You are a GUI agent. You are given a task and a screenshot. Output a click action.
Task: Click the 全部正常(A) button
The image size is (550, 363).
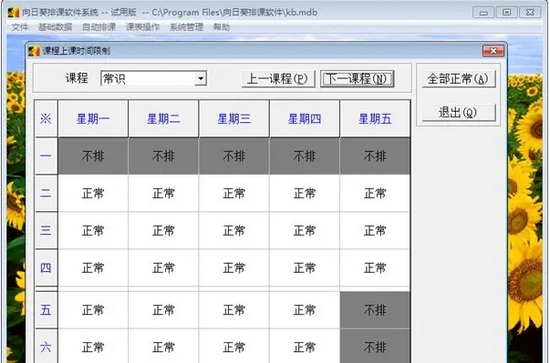(458, 79)
